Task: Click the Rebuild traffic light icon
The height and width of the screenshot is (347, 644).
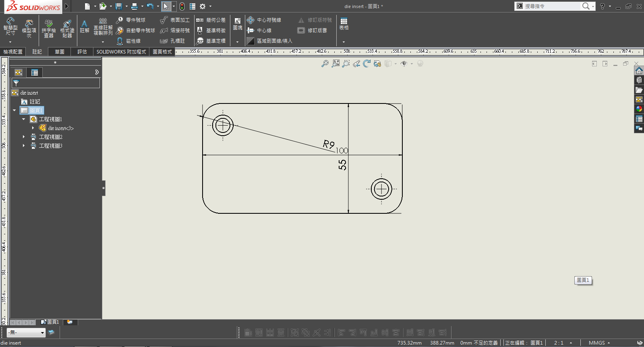Action: 182,6
